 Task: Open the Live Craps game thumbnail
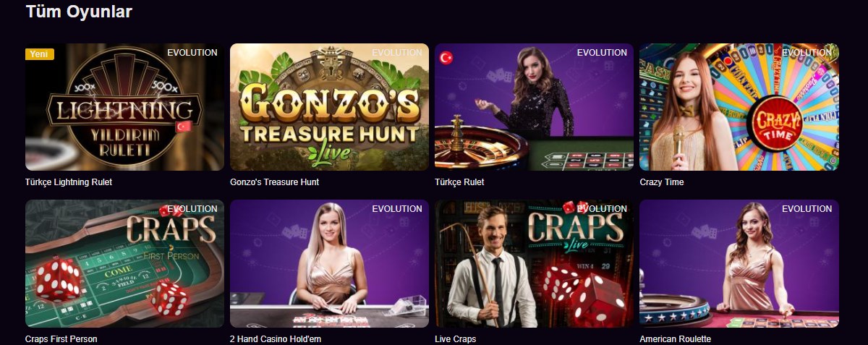534,264
